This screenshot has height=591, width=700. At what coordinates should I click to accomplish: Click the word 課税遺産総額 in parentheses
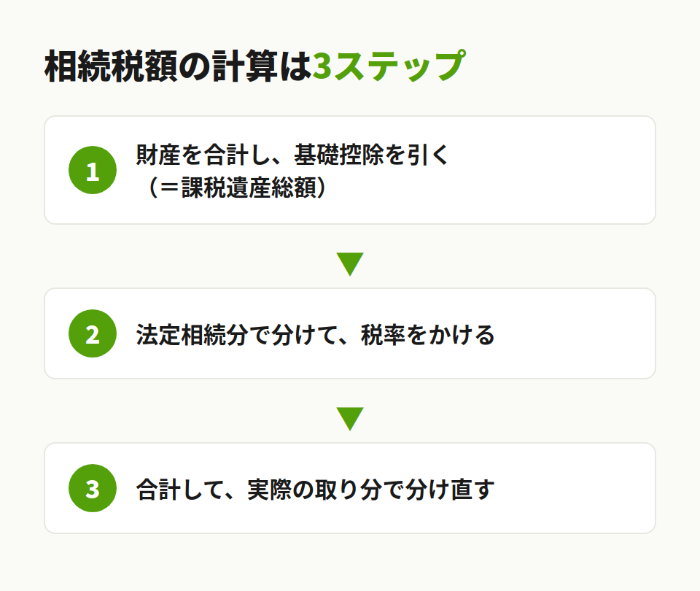coord(249,188)
